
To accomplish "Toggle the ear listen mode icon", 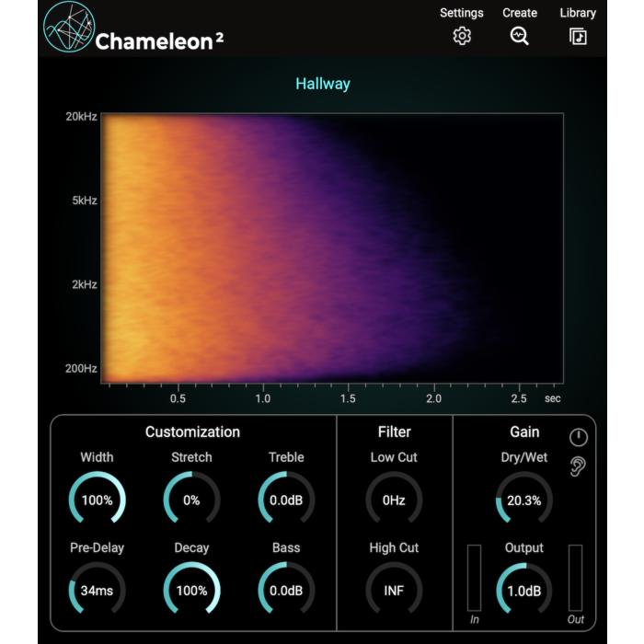I will click(578, 466).
